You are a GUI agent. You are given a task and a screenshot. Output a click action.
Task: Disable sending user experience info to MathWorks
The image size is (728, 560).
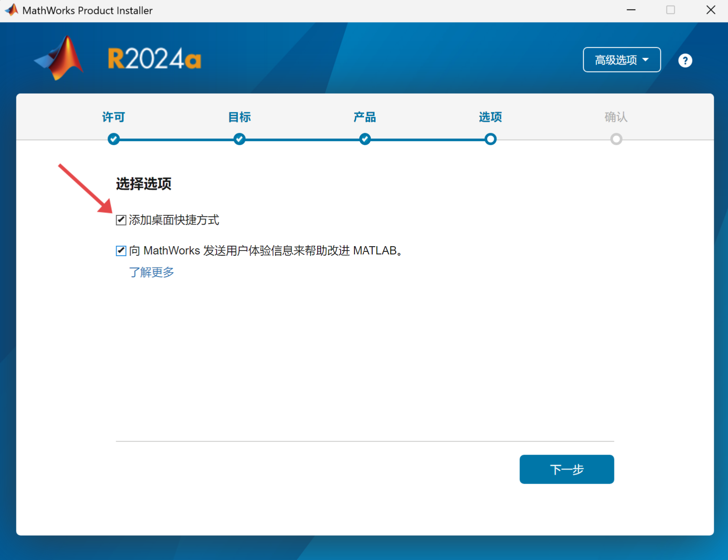(x=120, y=251)
